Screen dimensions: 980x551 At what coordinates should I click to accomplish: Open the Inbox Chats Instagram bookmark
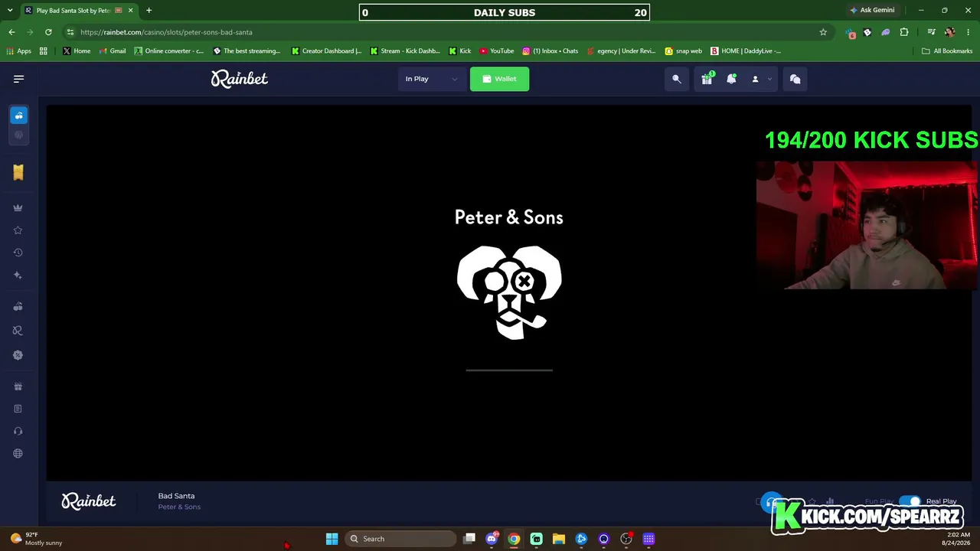550,51
